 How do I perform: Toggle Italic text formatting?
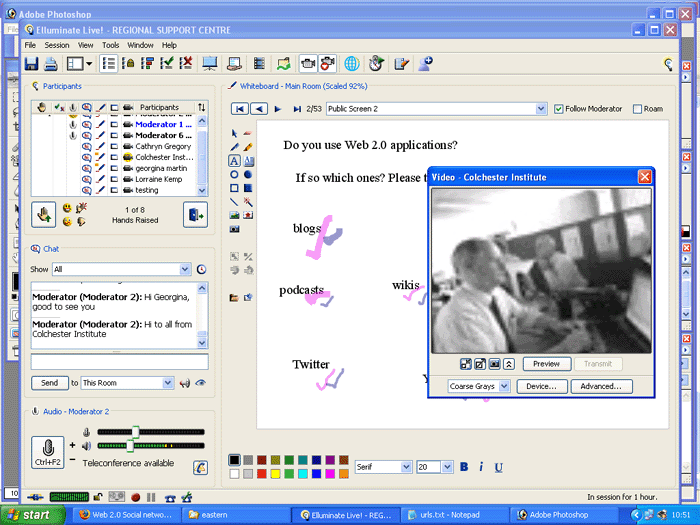[481, 467]
